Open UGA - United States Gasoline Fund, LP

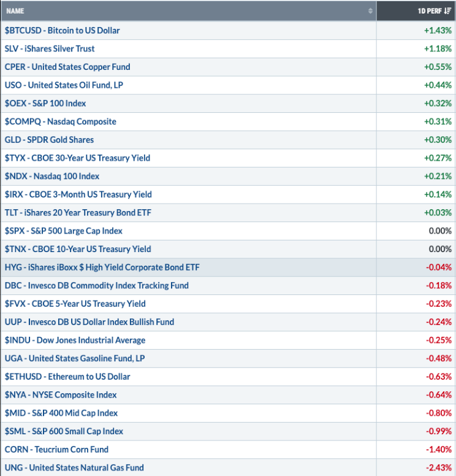(75, 358)
